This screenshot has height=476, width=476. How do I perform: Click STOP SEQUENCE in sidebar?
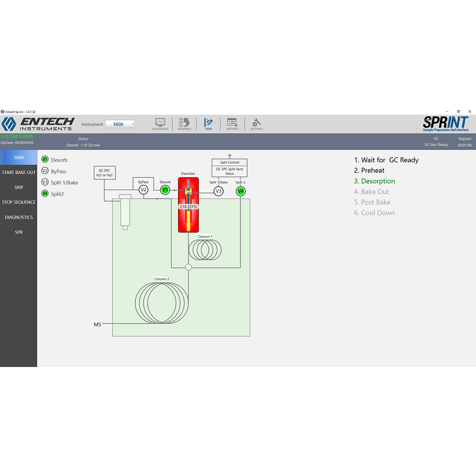click(19, 202)
